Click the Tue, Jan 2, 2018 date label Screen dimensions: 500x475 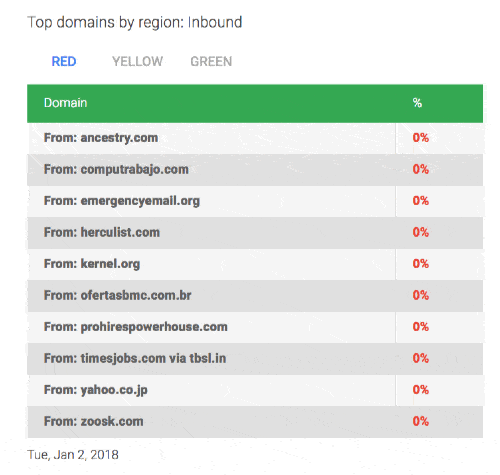[x=73, y=455]
